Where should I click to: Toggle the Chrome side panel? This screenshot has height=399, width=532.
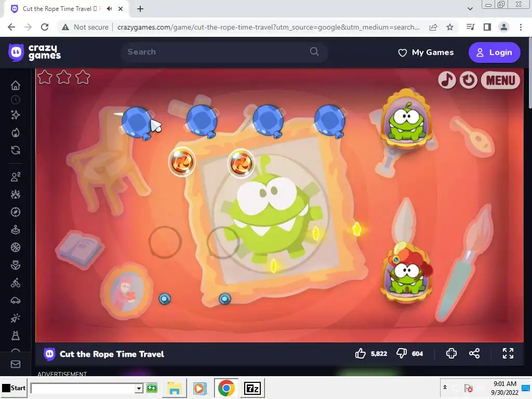[x=487, y=27]
